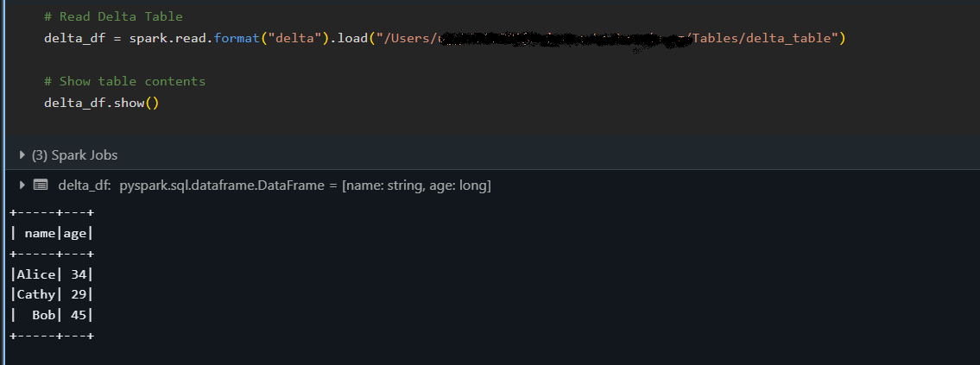The image size is (980, 365).
Task: Select the Alice row in output
Action: [x=52, y=274]
